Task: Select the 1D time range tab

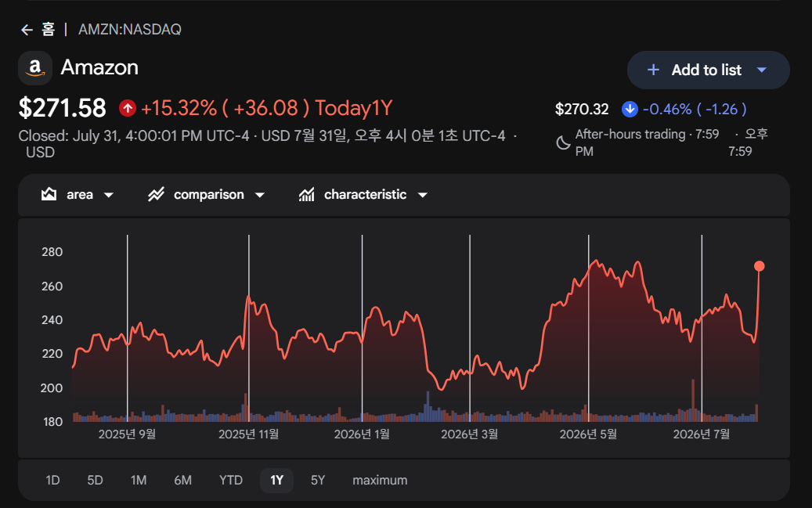Action: pos(52,481)
